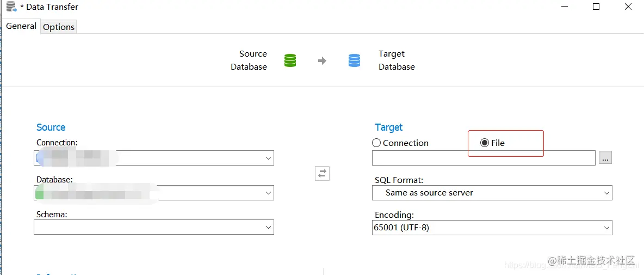Click the target file path field
Image resolution: width=644 pixels, height=275 pixels.
coord(484,158)
